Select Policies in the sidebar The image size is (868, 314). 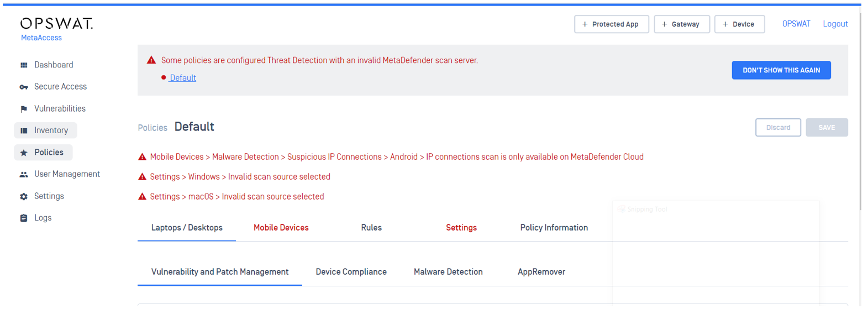point(44,153)
